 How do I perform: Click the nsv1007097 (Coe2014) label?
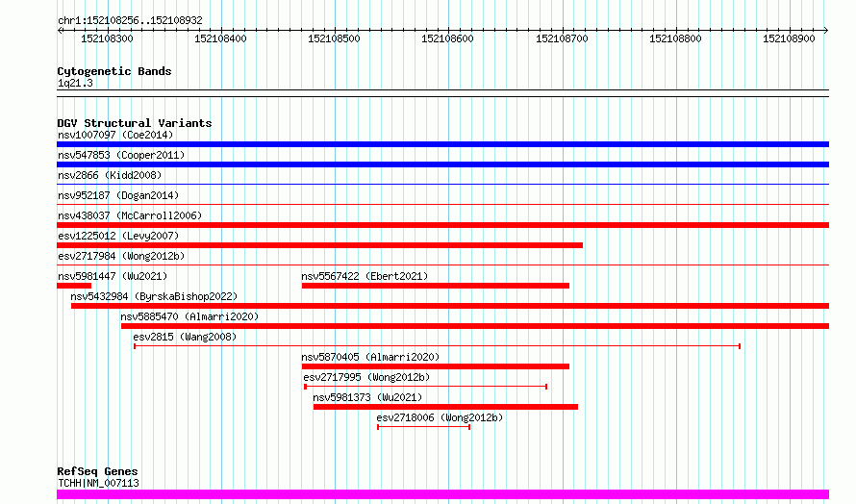[x=115, y=135]
